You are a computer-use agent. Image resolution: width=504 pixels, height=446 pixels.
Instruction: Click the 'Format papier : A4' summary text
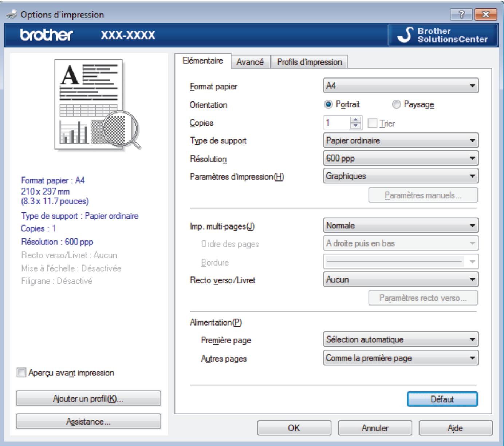pyautogui.click(x=53, y=180)
